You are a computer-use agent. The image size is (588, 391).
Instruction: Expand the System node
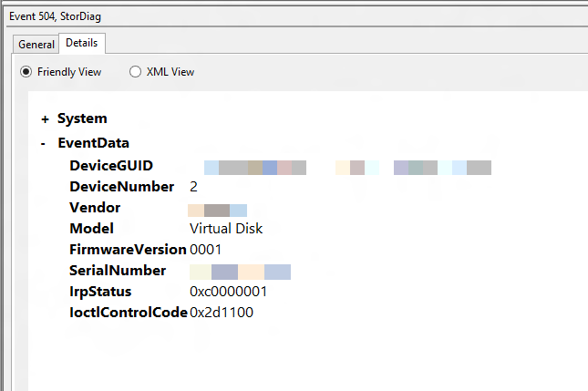point(45,119)
